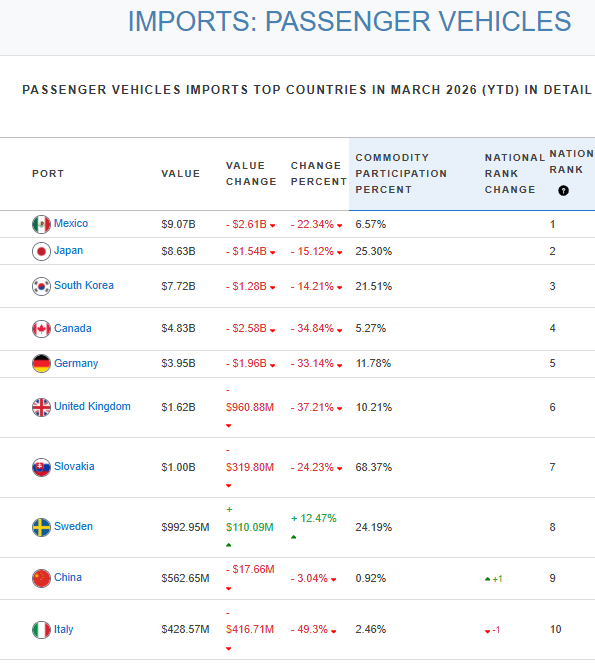
Task: Sort by the Port column header
Action: (48, 174)
